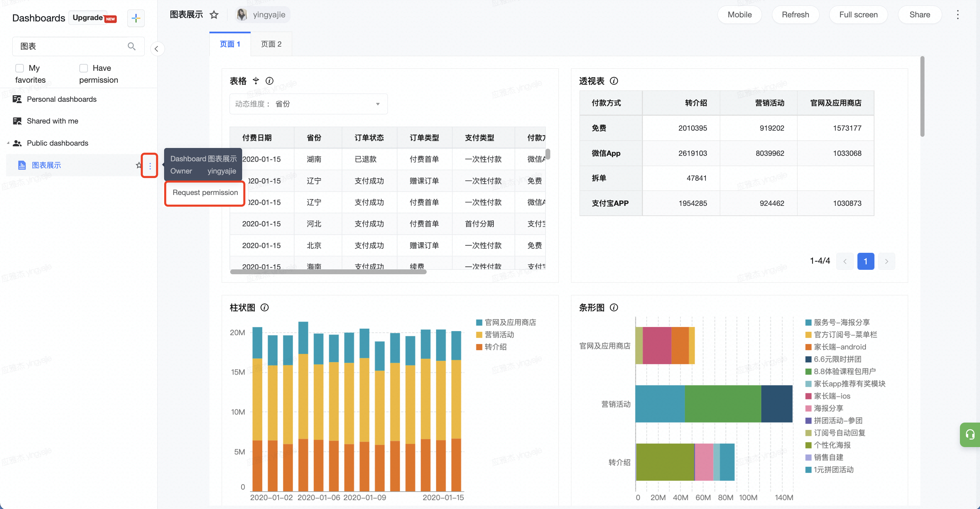Click the yingyajie owner chip

[x=263, y=15]
